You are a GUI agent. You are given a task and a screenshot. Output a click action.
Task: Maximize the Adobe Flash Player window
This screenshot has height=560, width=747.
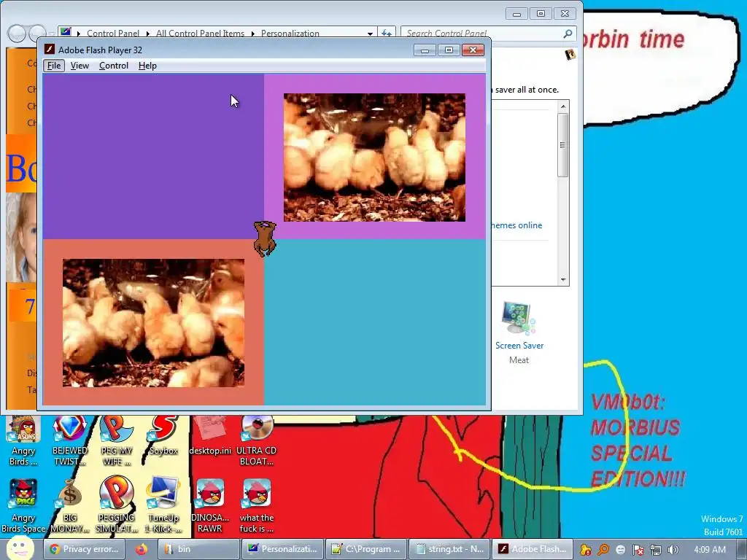click(449, 50)
